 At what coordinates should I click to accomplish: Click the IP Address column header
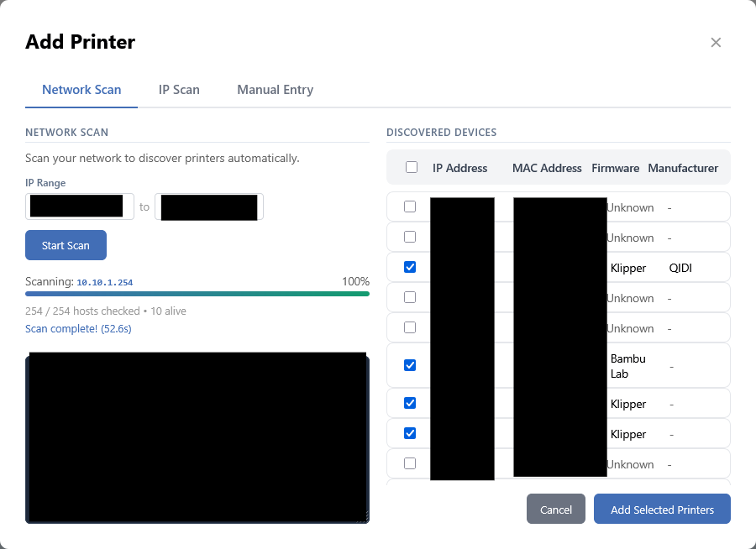pyautogui.click(x=459, y=168)
